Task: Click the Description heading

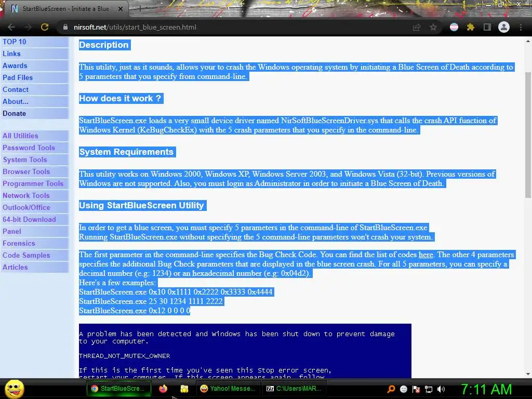Action: pos(104,45)
